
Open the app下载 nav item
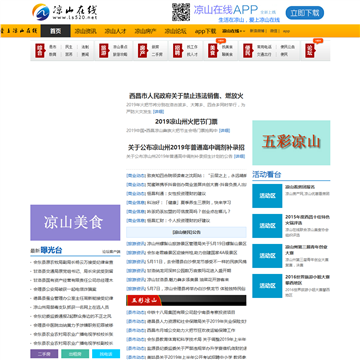pyautogui.click(x=205, y=31)
